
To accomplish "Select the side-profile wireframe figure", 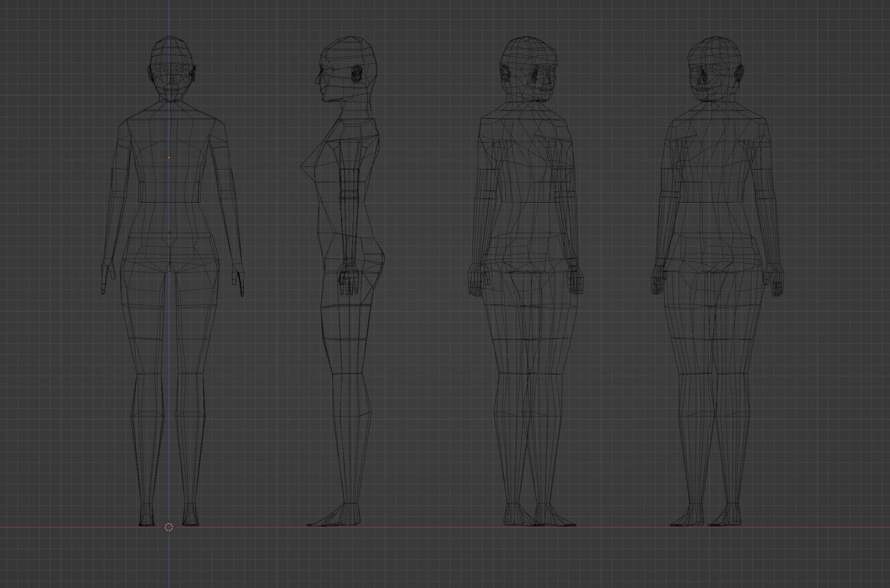I will click(x=342, y=281).
